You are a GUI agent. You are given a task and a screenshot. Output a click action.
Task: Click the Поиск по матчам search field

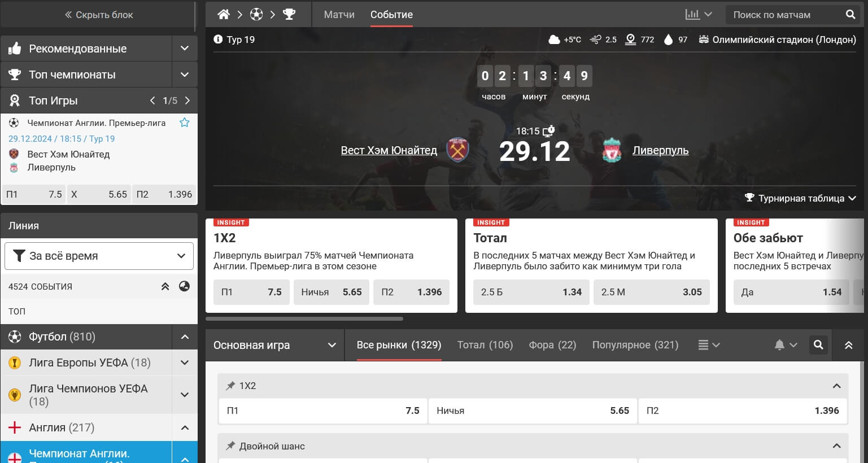[785, 15]
